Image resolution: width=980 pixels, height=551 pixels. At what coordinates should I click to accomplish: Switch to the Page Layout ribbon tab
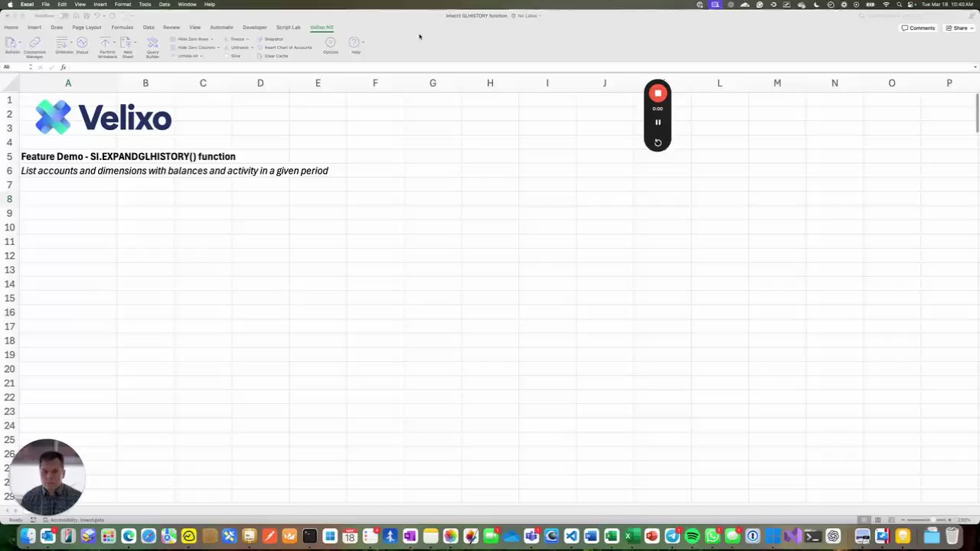[87, 28]
